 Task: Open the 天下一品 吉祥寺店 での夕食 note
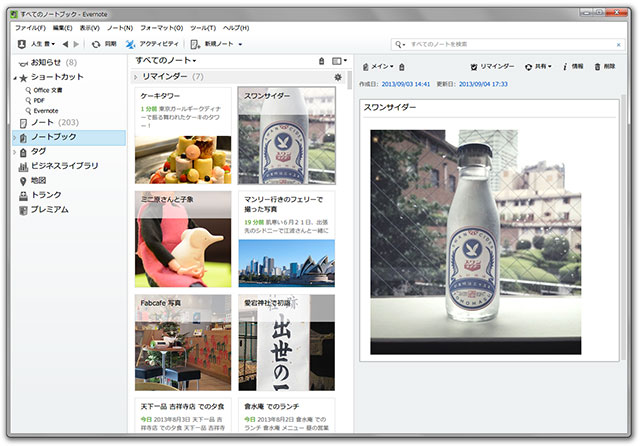point(183,415)
